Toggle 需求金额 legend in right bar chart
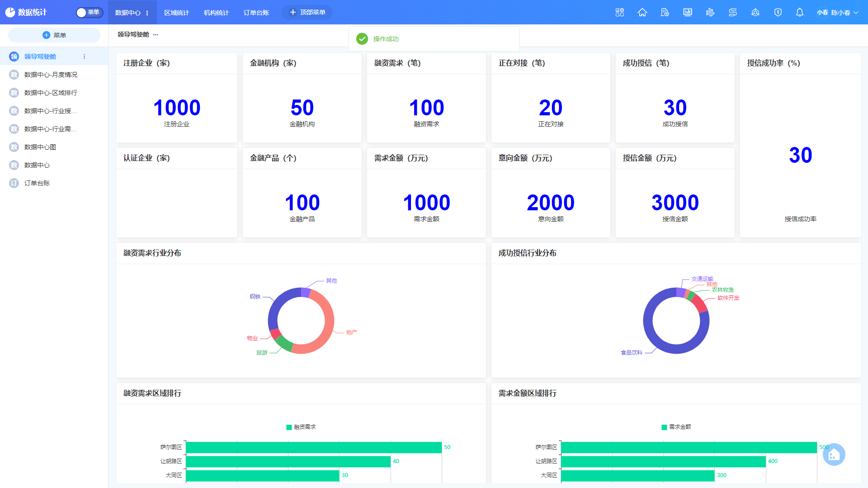868x488 pixels. point(676,427)
